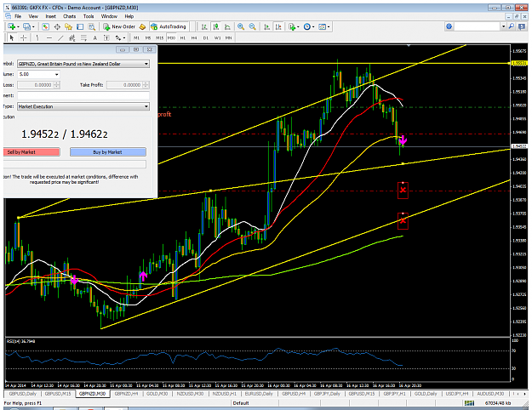Toggle the AutoTrading button
532x410 pixels.
(x=169, y=26)
